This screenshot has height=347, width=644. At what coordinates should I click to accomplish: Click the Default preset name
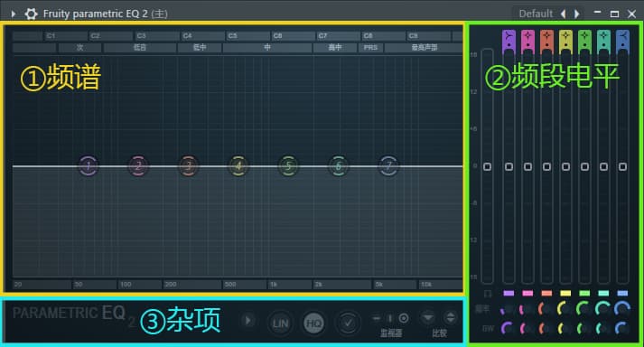click(x=536, y=14)
